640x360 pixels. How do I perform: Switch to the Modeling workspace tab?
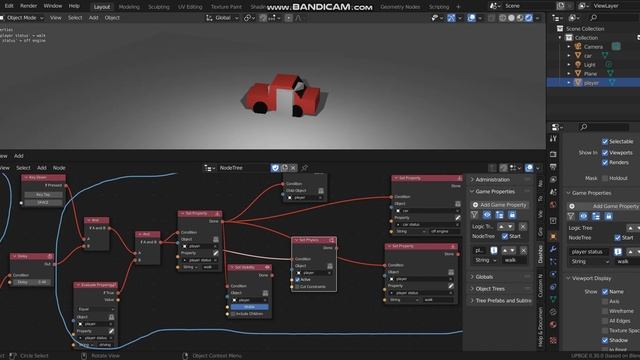(129, 7)
